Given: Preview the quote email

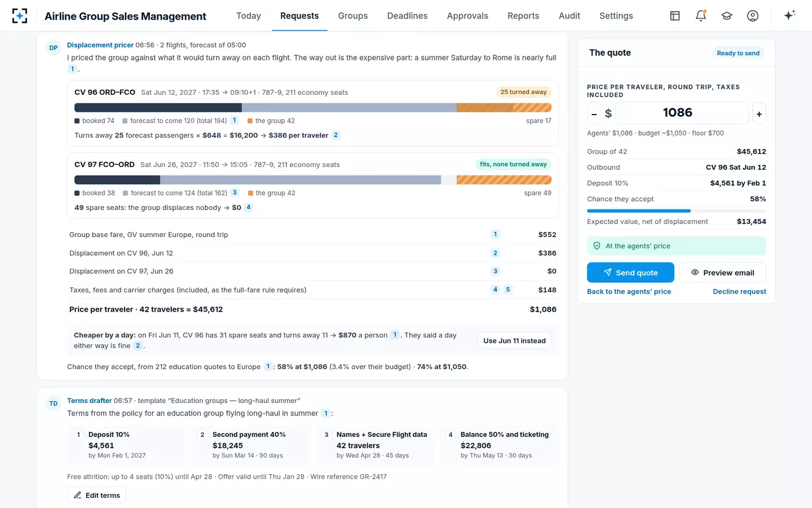Looking at the screenshot, I should (x=722, y=273).
